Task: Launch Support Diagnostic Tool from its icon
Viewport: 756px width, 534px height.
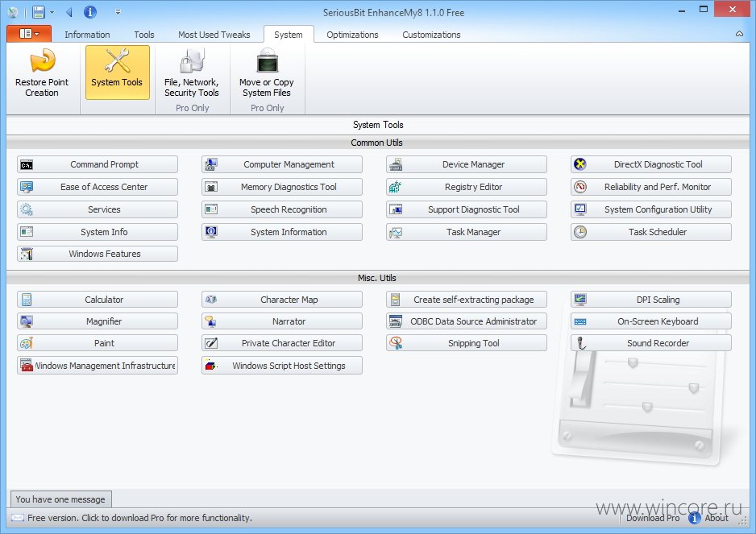Action: [x=396, y=209]
